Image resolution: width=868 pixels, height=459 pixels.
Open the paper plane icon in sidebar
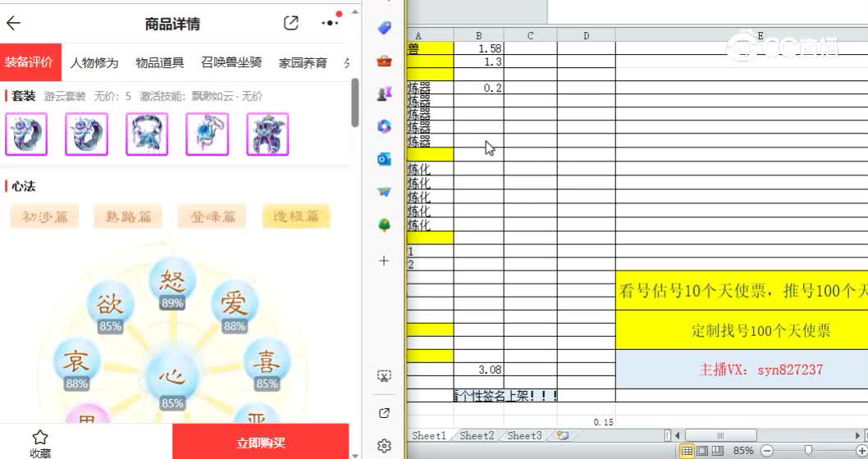coord(384,192)
